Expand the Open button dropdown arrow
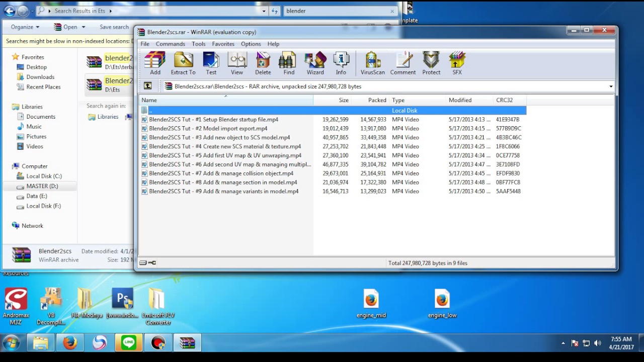 [84, 27]
